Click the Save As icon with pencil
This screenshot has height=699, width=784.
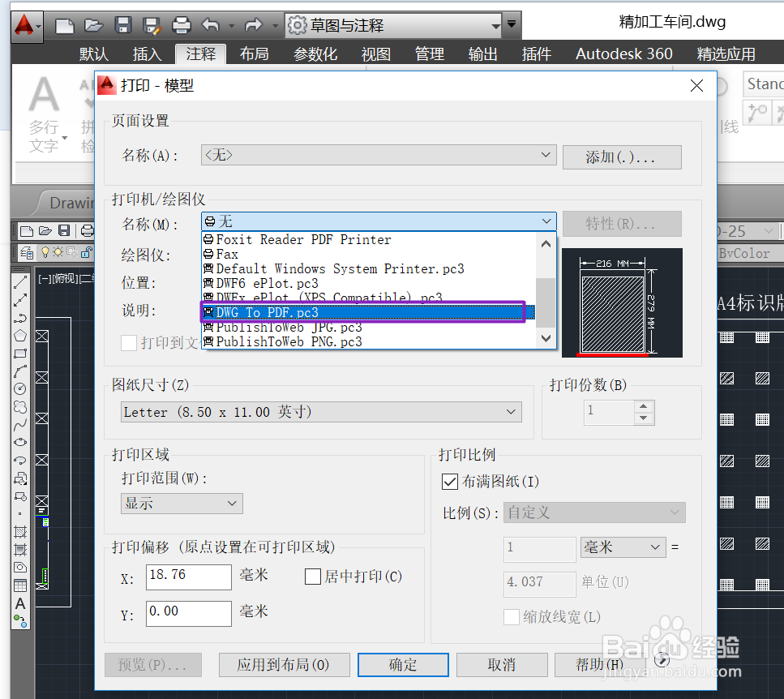click(152, 25)
